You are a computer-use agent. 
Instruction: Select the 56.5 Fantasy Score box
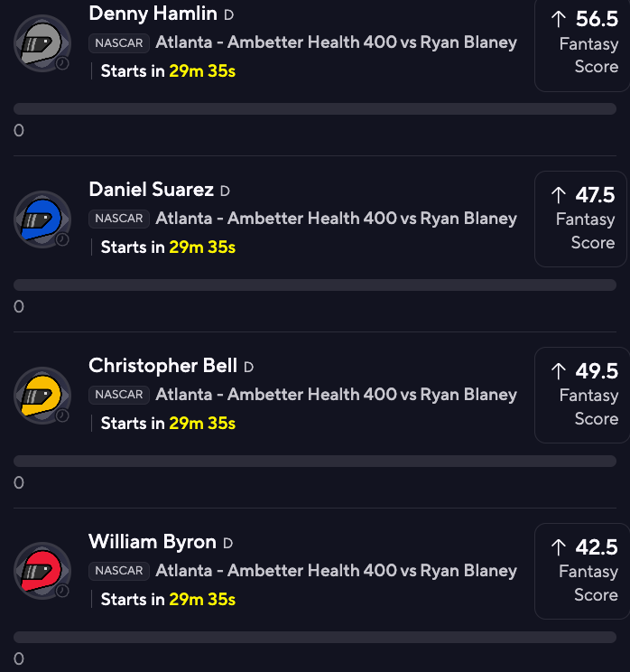click(581, 43)
